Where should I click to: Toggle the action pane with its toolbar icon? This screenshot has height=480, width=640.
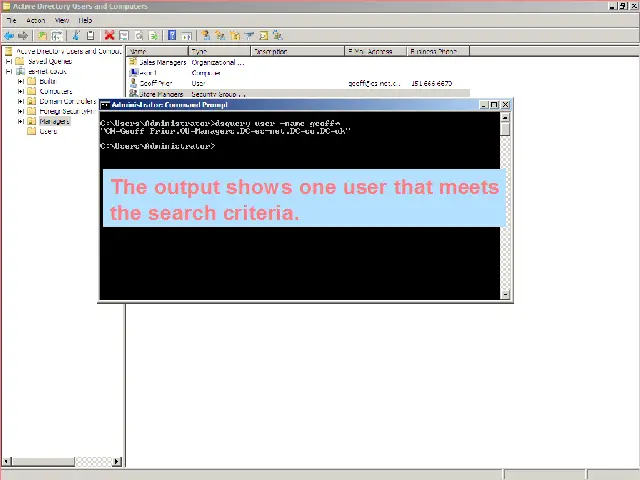click(x=187, y=36)
